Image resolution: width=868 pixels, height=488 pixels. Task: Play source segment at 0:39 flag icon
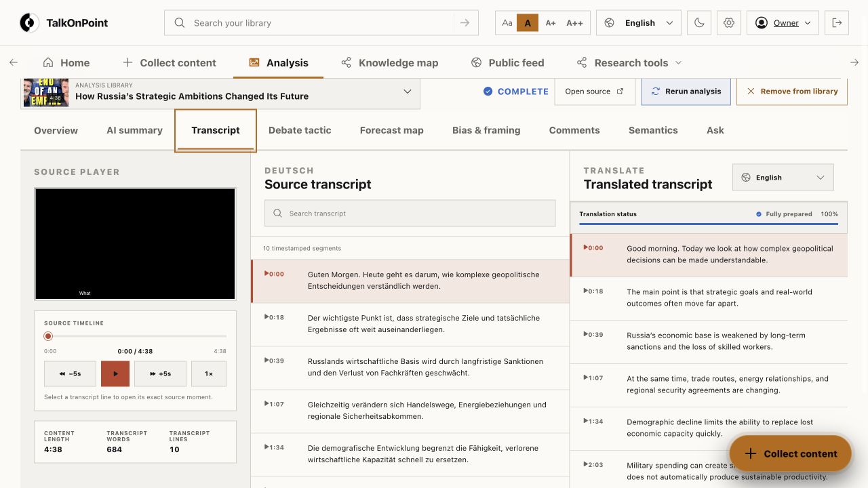[x=267, y=361]
